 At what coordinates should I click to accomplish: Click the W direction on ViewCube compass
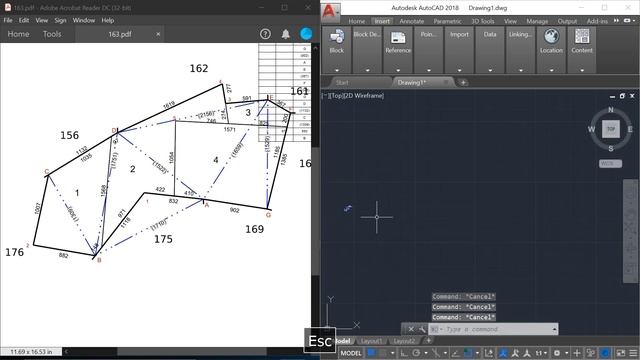(x=591, y=129)
